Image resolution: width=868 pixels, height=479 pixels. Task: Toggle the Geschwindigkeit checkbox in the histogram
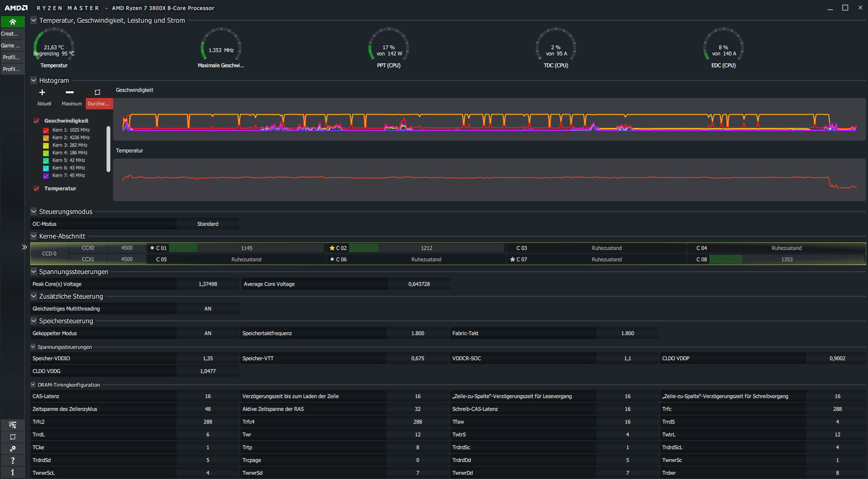tap(36, 121)
